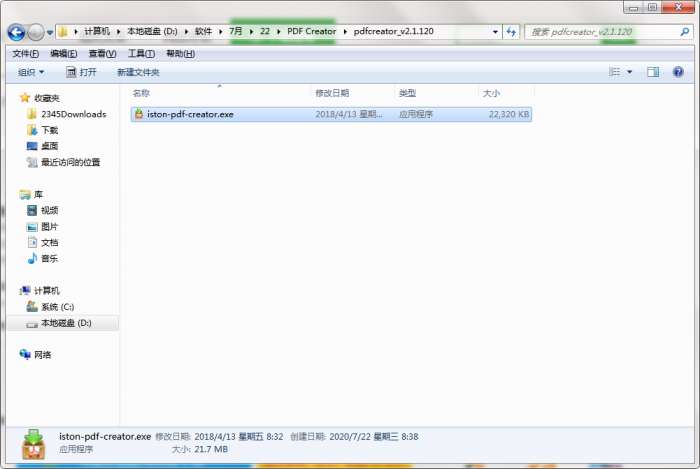This screenshot has width=700, height=469.
Task: Click the folder icon in address bar
Action: [x=63, y=31]
